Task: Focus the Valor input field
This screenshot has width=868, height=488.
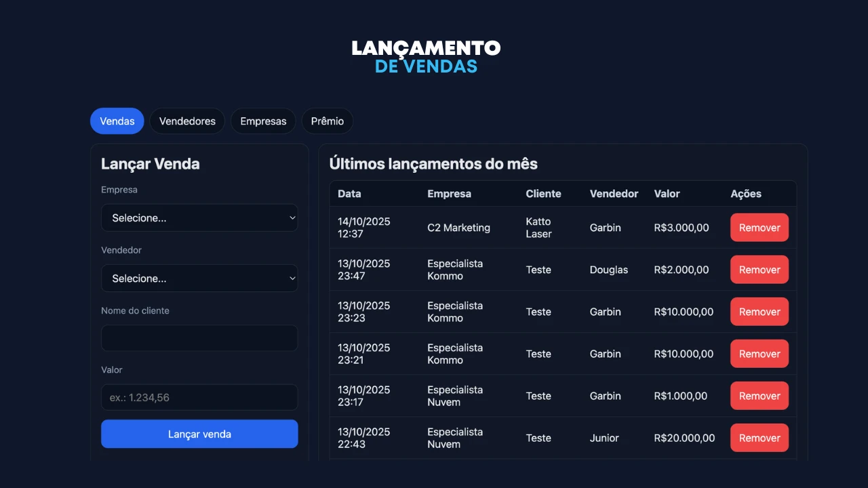Action: 199,398
